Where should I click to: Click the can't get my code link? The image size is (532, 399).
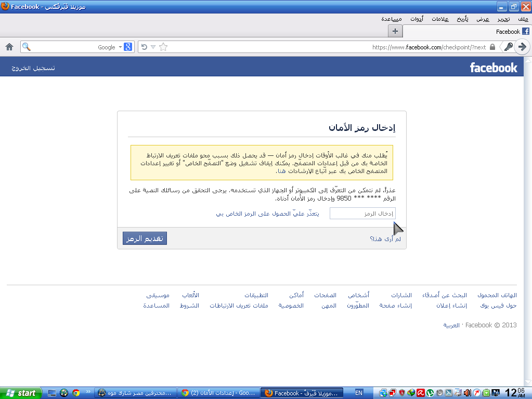pos(267,214)
